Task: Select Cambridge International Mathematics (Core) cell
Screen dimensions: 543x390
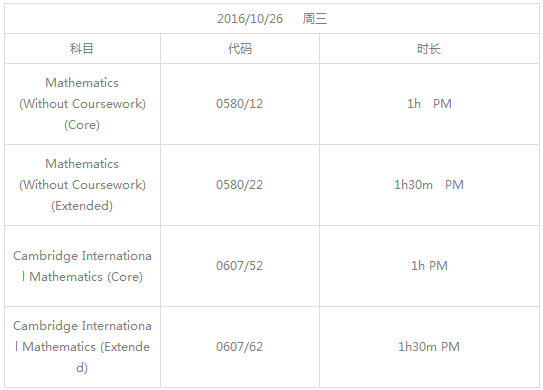Action: 82,266
